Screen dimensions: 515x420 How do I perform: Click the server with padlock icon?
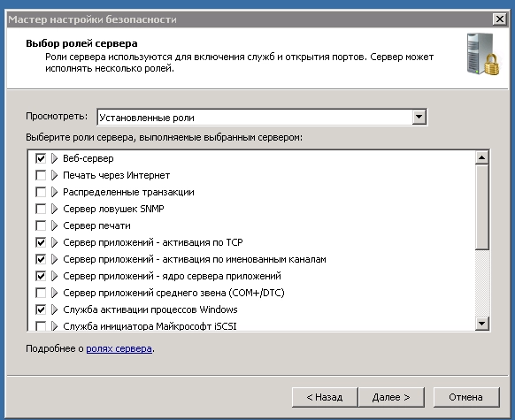coord(483,54)
